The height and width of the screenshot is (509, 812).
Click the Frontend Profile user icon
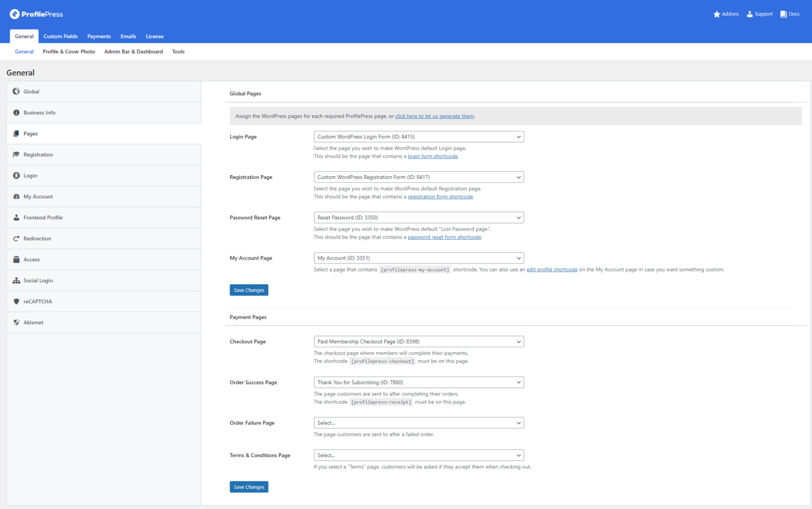pos(16,217)
